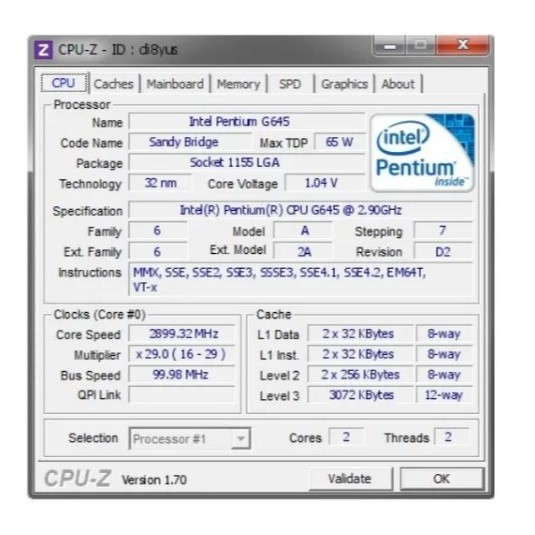Select the CPU tab
This screenshot has width=535, height=535.
pos(63,83)
